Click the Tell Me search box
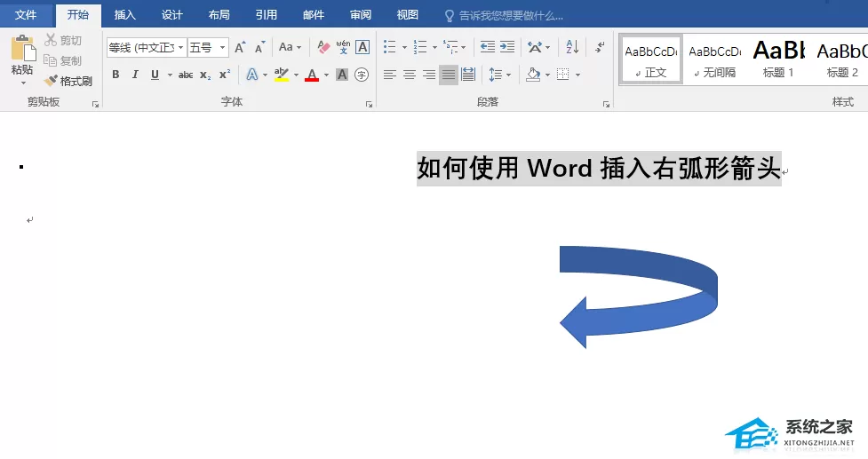Image resolution: width=868 pixels, height=459 pixels. tap(505, 15)
